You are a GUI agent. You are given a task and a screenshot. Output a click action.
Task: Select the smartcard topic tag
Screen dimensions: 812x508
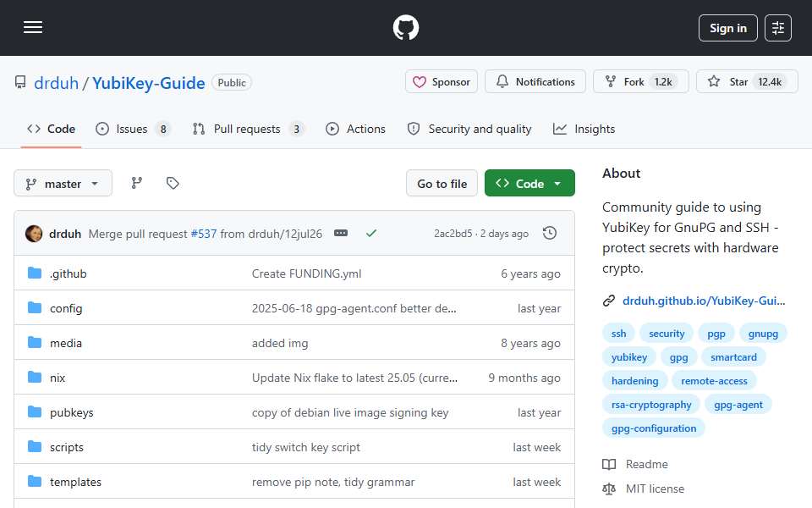tap(733, 357)
